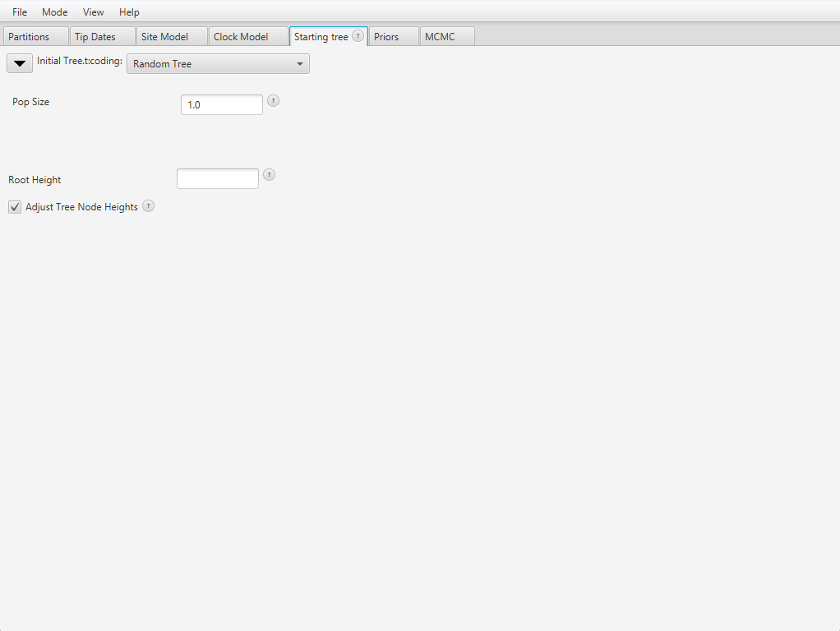Click the Root Height input field
This screenshot has height=631, width=840.
pos(218,178)
